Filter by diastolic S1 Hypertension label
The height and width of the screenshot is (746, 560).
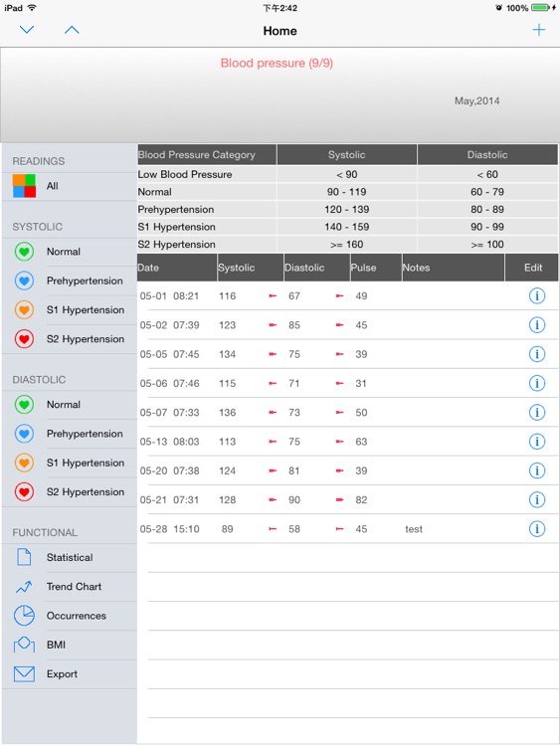tap(86, 463)
